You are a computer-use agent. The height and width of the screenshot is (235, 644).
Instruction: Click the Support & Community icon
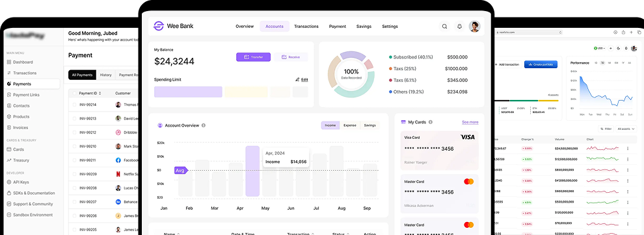pyautogui.click(x=9, y=204)
